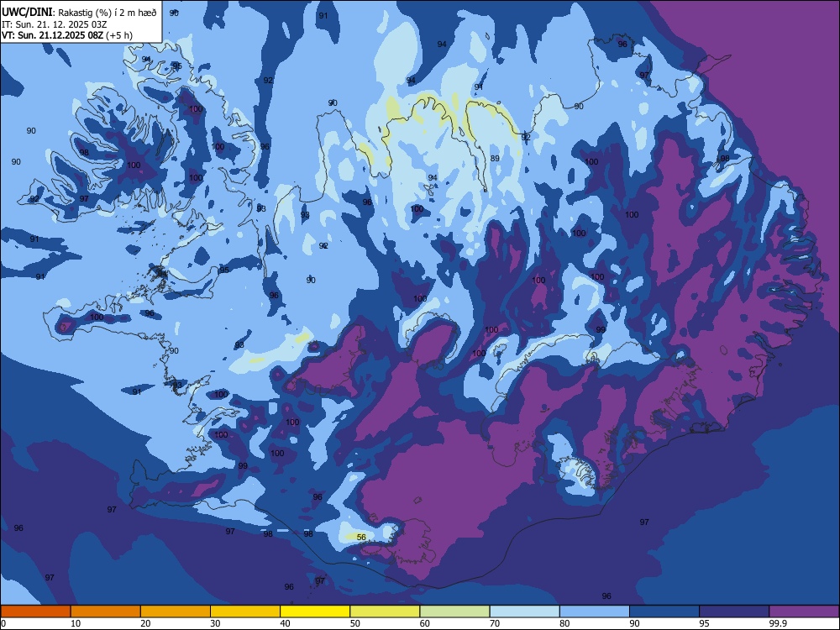Click the '70' label on the color scale
Screen dimensions: 840x630
pyautogui.click(x=495, y=623)
